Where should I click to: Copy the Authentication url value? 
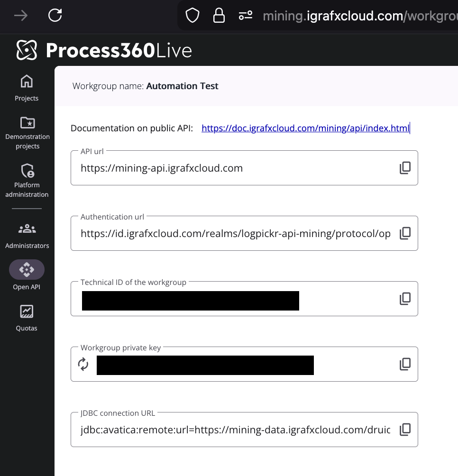pos(405,233)
